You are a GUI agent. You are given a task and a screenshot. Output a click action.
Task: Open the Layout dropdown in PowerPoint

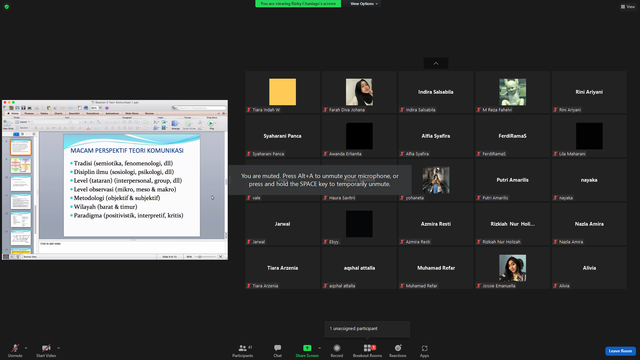(x=22, y=122)
